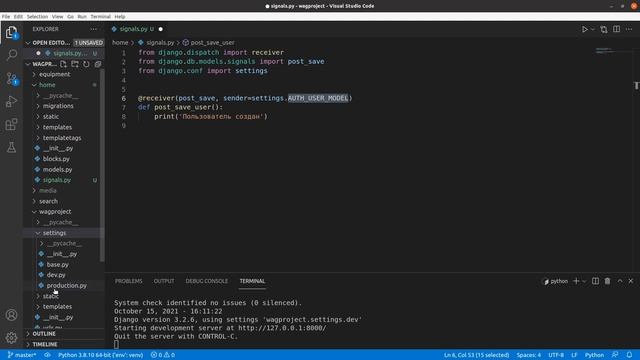Click Ln 6, Col 53 position indicator
The image size is (640, 360).
tap(476, 355)
